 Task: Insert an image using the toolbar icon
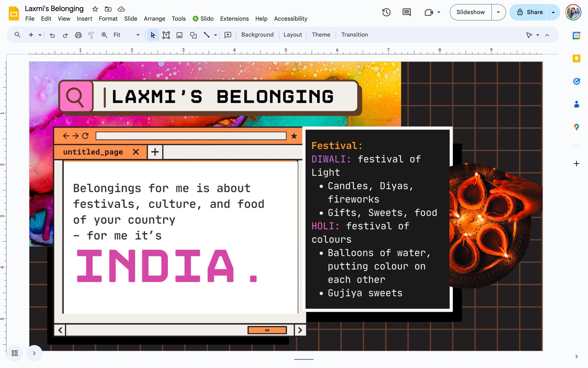(179, 35)
